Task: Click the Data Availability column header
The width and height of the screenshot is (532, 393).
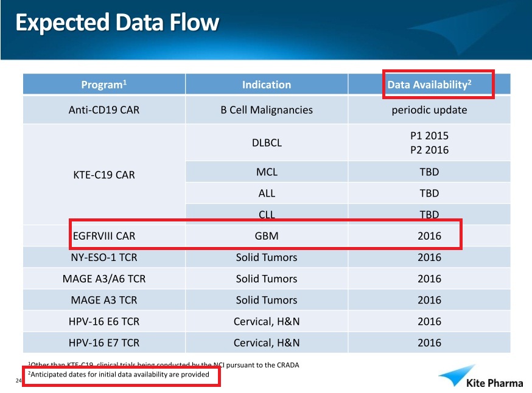Action: 430,85
